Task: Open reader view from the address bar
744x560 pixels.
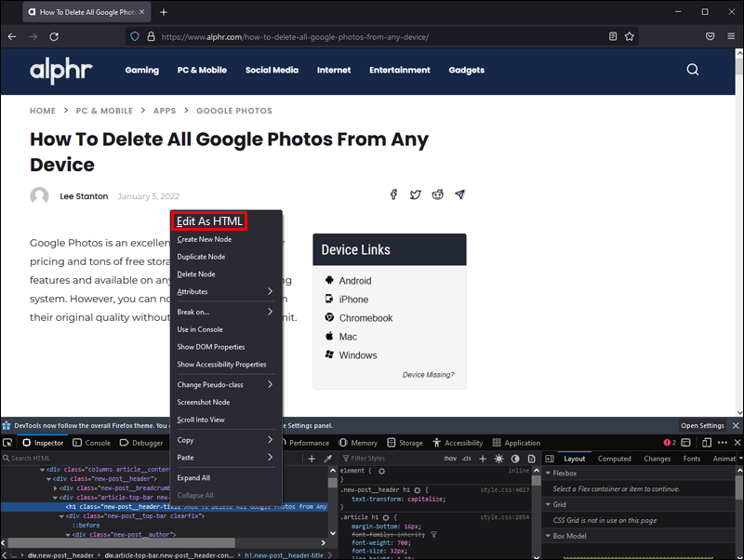Action: 613,36
